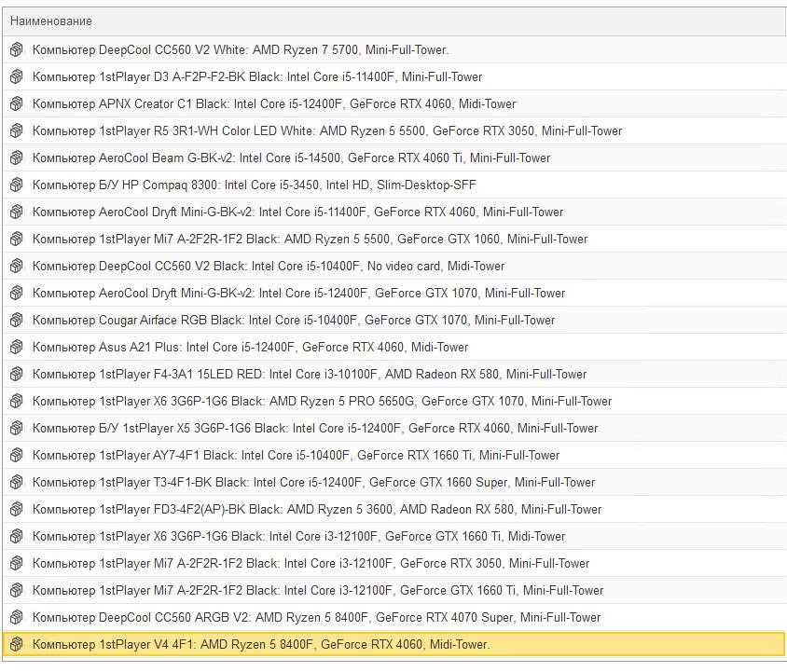Click icon beside AeroCool Beam G-BK-v2 row

[17, 158]
